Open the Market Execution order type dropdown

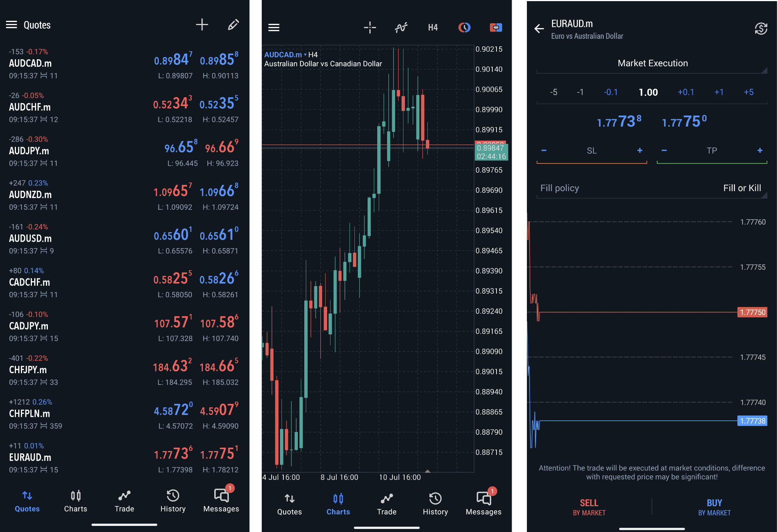point(652,63)
